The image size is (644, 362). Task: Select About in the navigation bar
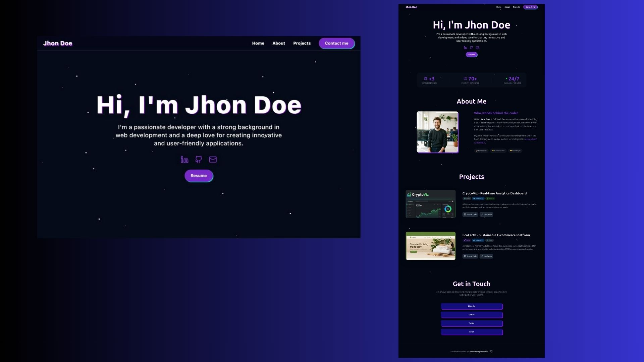(x=279, y=43)
